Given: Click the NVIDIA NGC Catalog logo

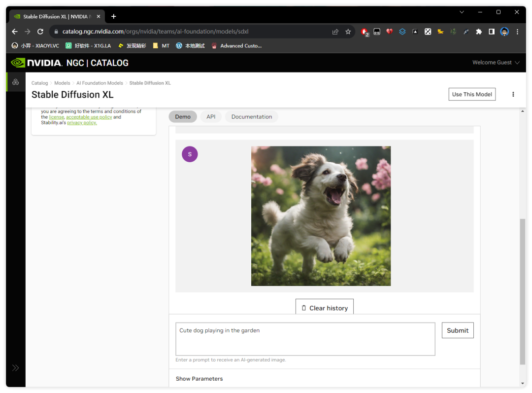Looking at the screenshot, I should [x=69, y=63].
